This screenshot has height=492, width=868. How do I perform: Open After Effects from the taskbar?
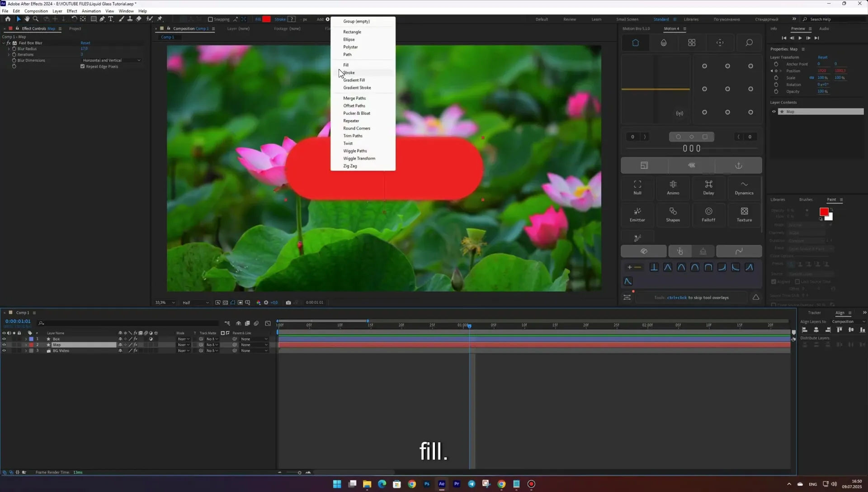coord(442,484)
